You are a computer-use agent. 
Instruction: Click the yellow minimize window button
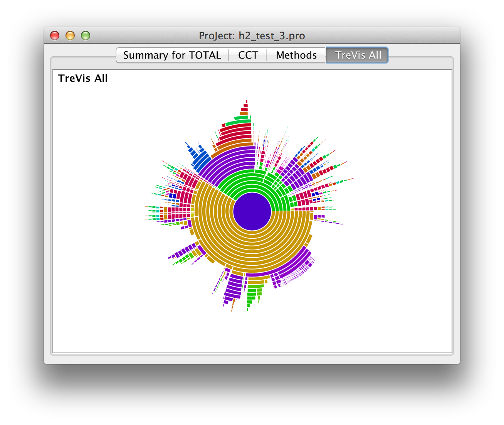tap(70, 35)
